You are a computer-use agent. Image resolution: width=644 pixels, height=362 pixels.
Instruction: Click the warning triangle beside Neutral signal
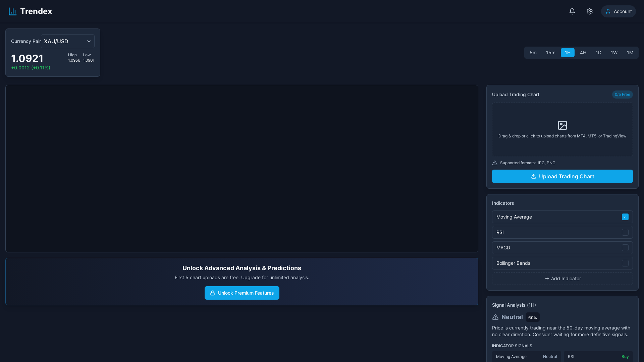coord(495,317)
